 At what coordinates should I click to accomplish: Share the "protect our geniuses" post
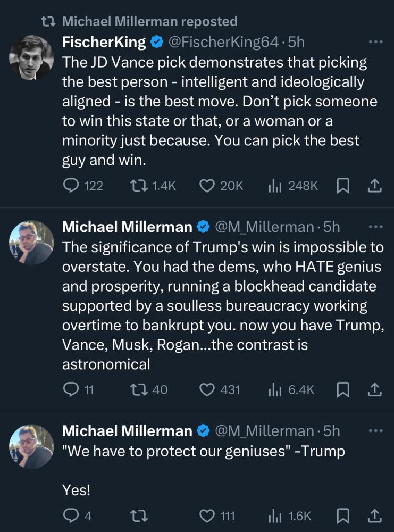tap(375, 516)
